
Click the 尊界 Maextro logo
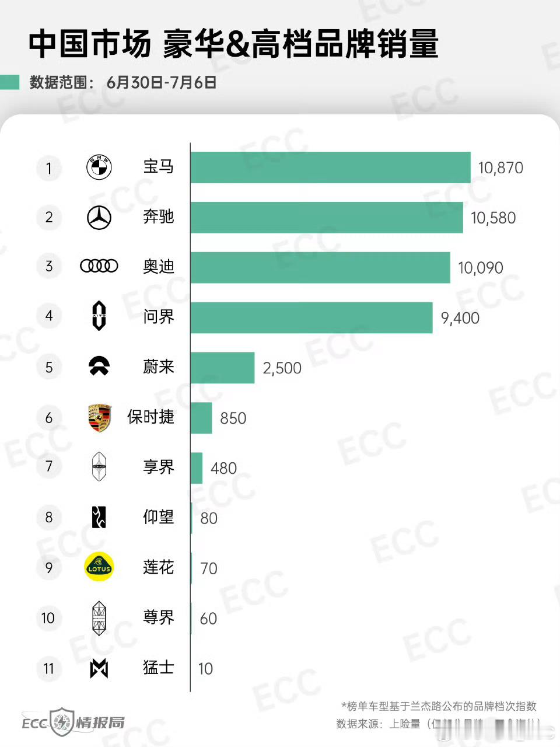pos(99,618)
